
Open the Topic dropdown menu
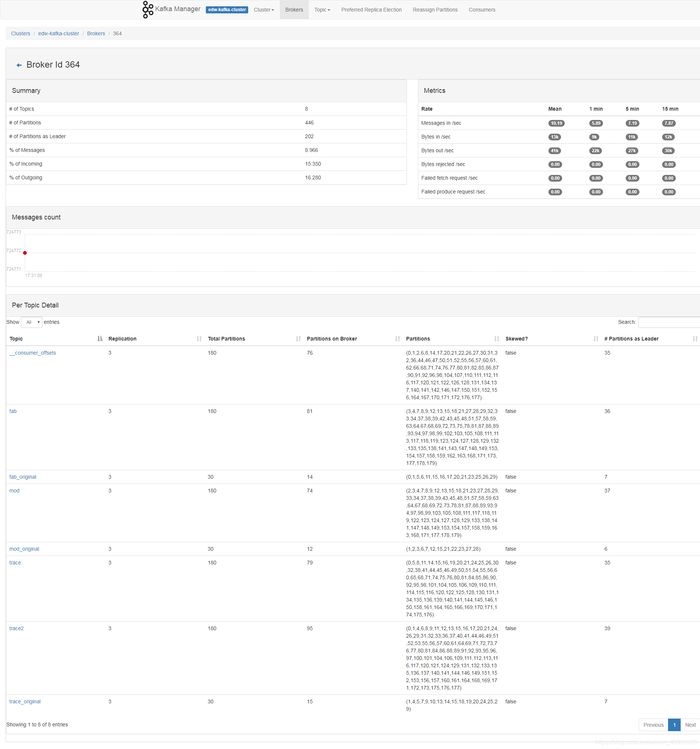point(322,10)
